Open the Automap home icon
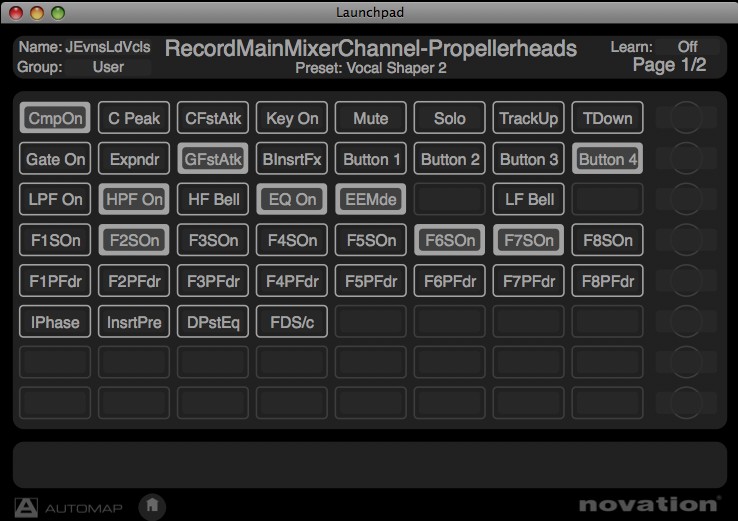The width and height of the screenshot is (738, 521). coord(152,506)
